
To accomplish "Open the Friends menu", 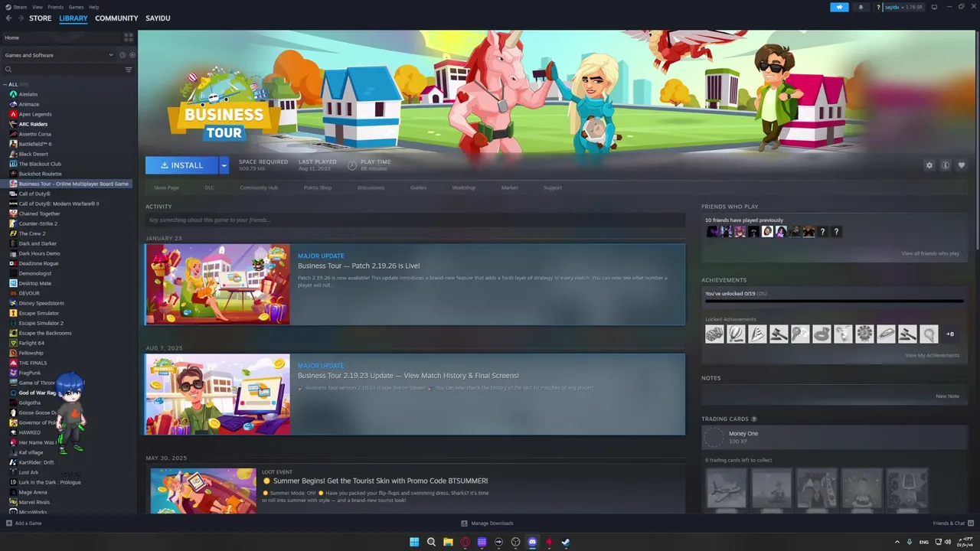I will tap(56, 7).
